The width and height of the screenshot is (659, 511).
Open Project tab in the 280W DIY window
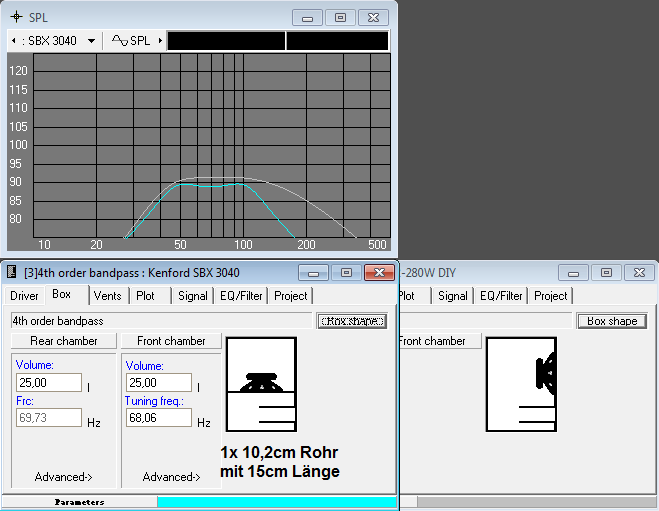point(551,296)
